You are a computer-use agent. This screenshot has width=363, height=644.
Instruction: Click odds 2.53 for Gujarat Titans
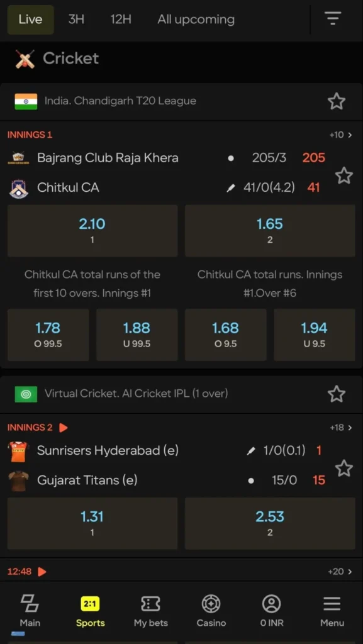point(271,523)
